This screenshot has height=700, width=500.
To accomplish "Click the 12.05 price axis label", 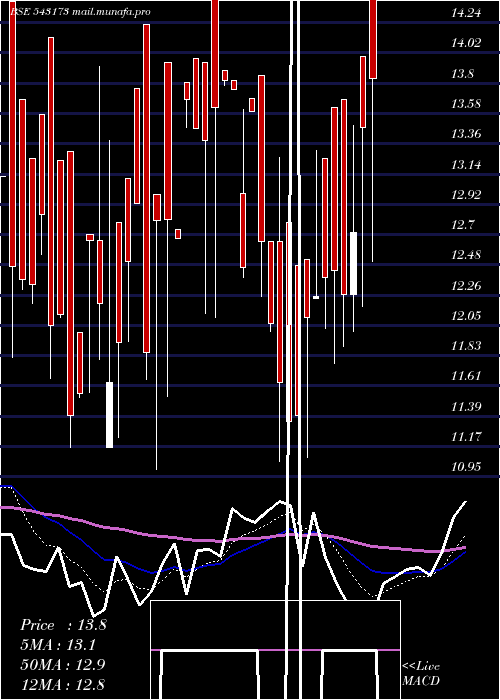I will (x=466, y=316).
